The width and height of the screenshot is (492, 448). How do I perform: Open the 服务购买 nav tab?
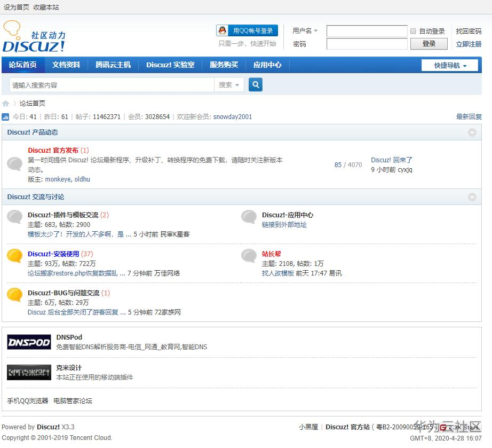(x=224, y=65)
